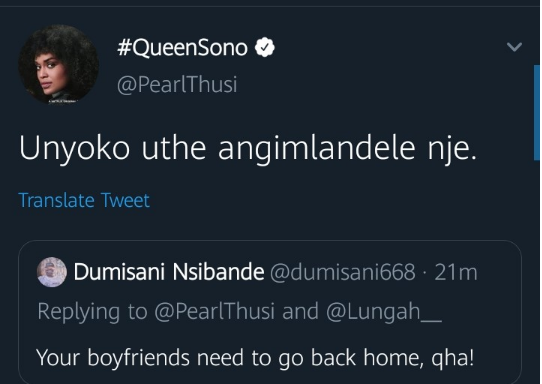
Task: Follow the @PearlThusi mention in Replying to
Action: (214, 311)
